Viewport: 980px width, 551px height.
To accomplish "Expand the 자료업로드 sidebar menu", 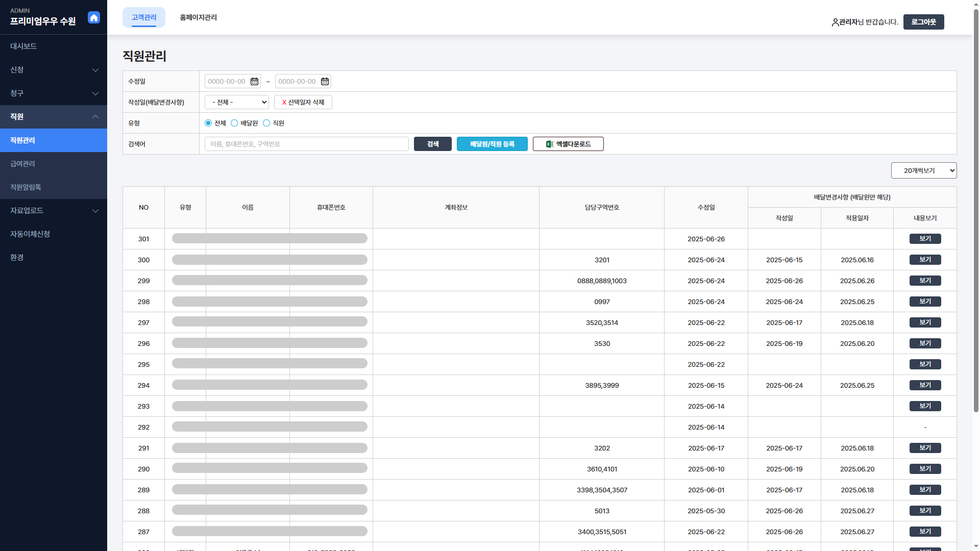I will click(95, 211).
